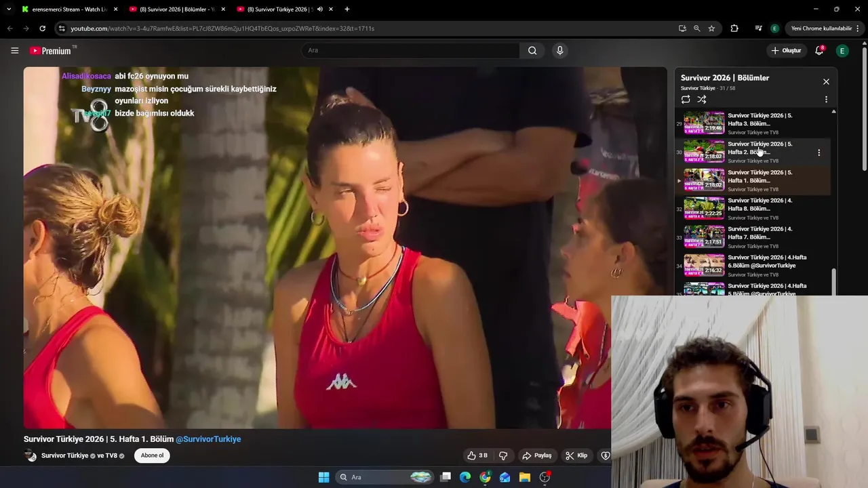Open the zoom magnifier in address bar

697,28
